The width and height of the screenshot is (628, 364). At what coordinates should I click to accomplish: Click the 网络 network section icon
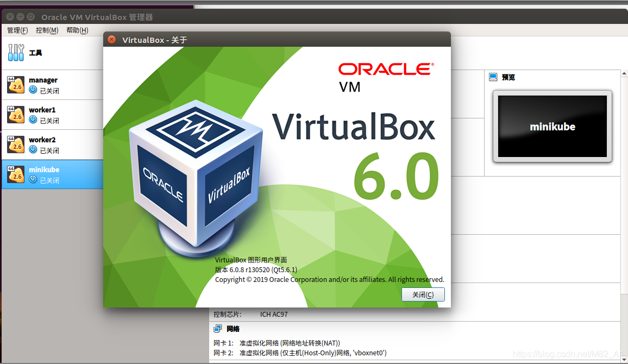point(217,329)
